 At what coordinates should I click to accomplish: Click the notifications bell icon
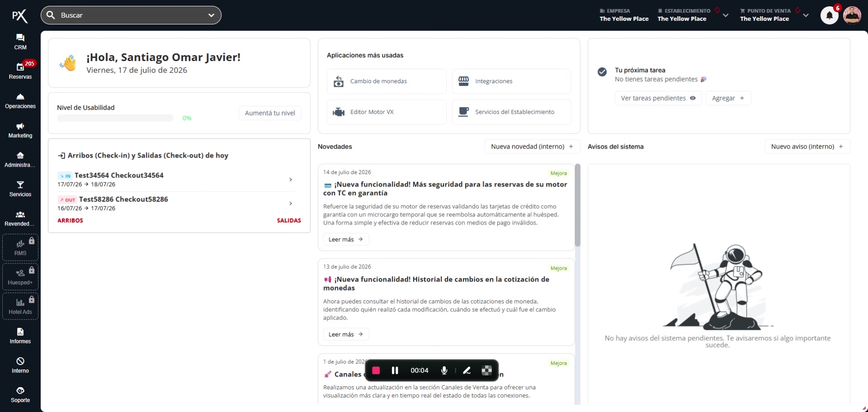tap(830, 15)
